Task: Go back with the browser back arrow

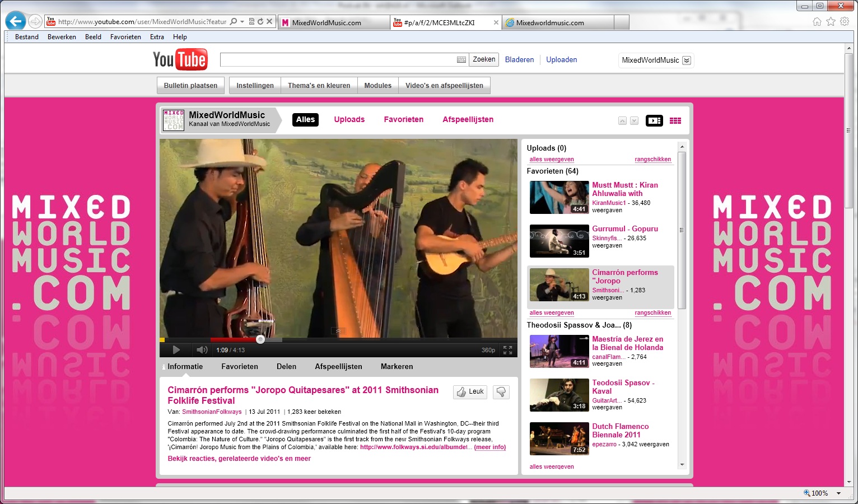Action: (x=16, y=21)
